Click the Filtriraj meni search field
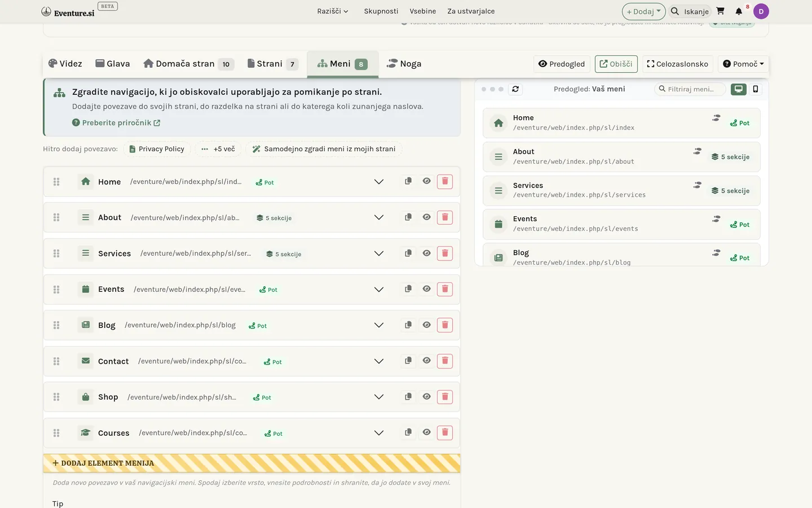812x508 pixels. 690,89
